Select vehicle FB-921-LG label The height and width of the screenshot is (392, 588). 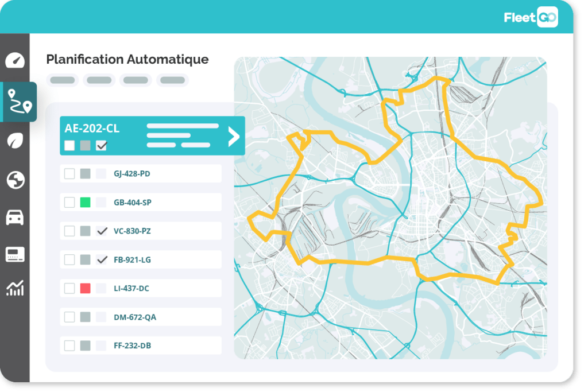(x=133, y=260)
